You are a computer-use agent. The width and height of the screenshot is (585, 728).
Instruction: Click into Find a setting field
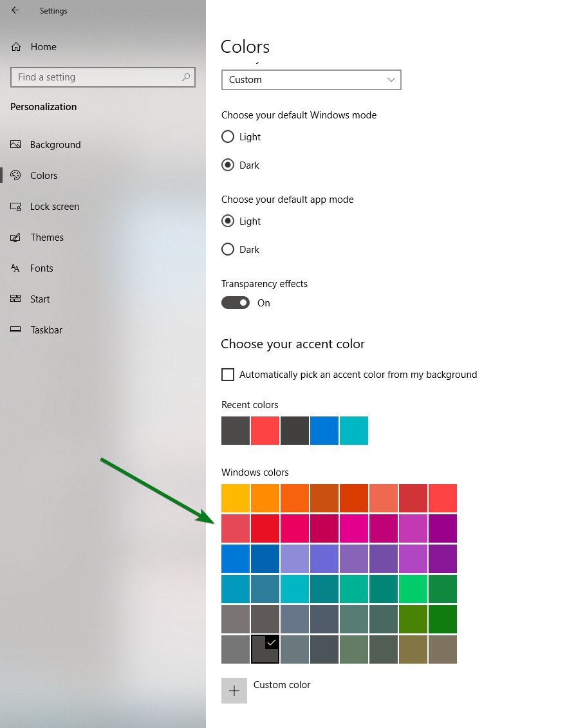[x=102, y=77]
